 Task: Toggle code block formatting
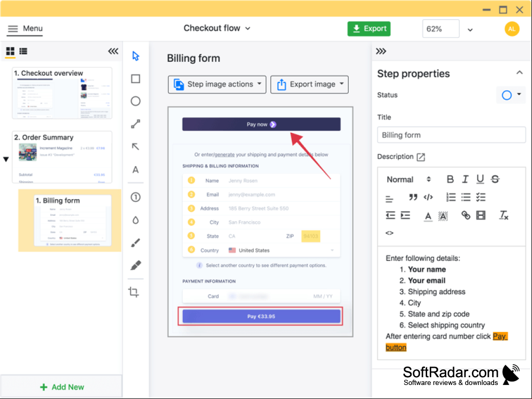[x=428, y=197]
